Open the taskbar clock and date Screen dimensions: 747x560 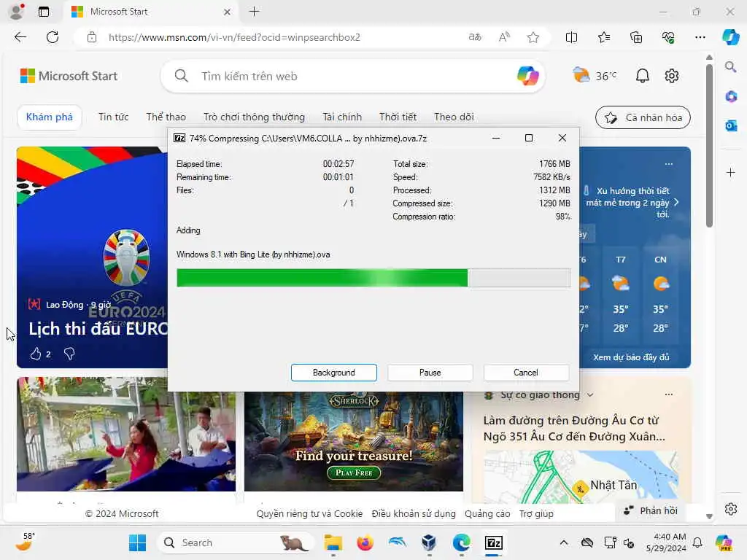point(666,542)
